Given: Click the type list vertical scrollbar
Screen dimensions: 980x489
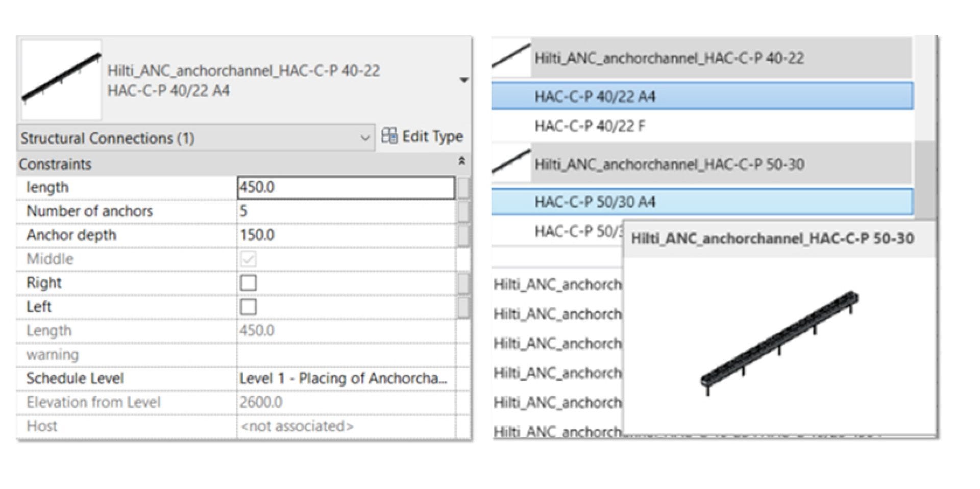Looking at the screenshot, I should [x=925, y=179].
